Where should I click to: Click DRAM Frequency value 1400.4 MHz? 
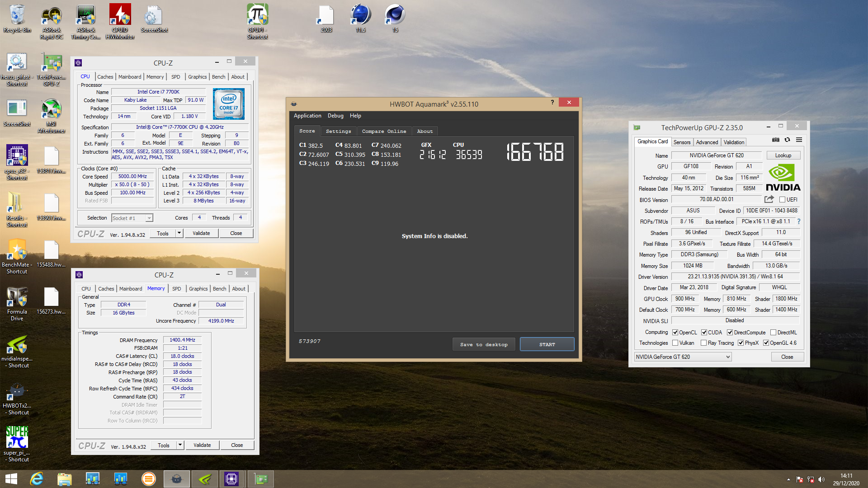182,340
